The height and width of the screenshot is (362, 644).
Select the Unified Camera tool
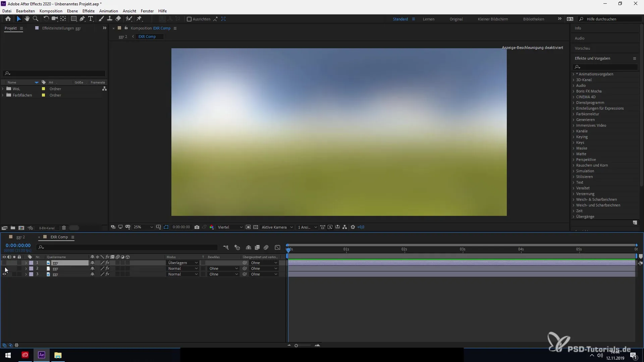54,19
